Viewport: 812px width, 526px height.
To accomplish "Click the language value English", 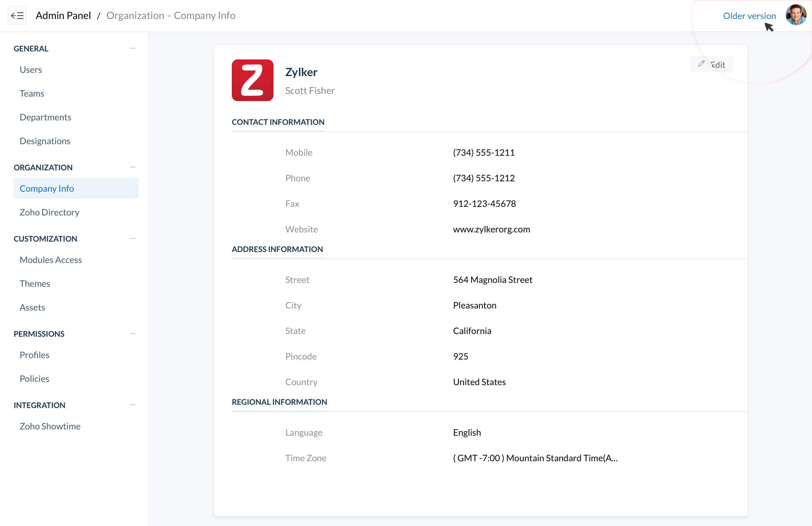I will point(467,432).
